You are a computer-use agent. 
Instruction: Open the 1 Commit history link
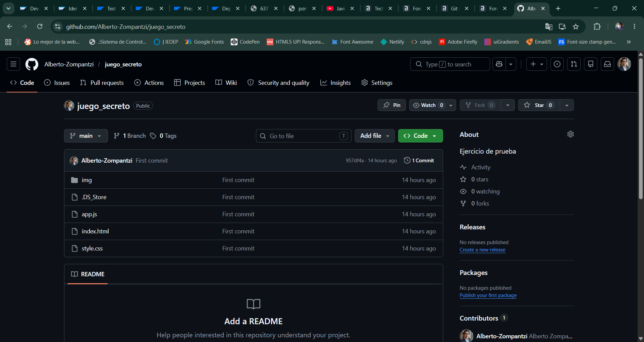click(419, 161)
